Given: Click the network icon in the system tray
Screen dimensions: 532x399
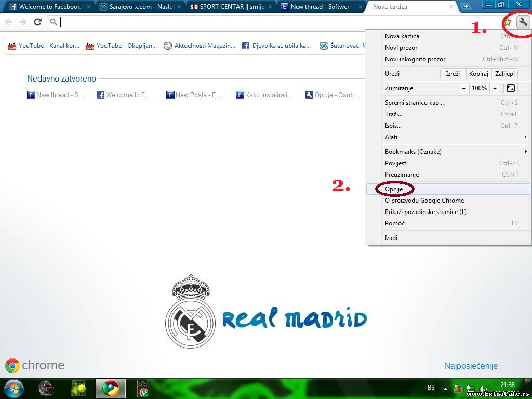Looking at the screenshot, I should [470, 389].
